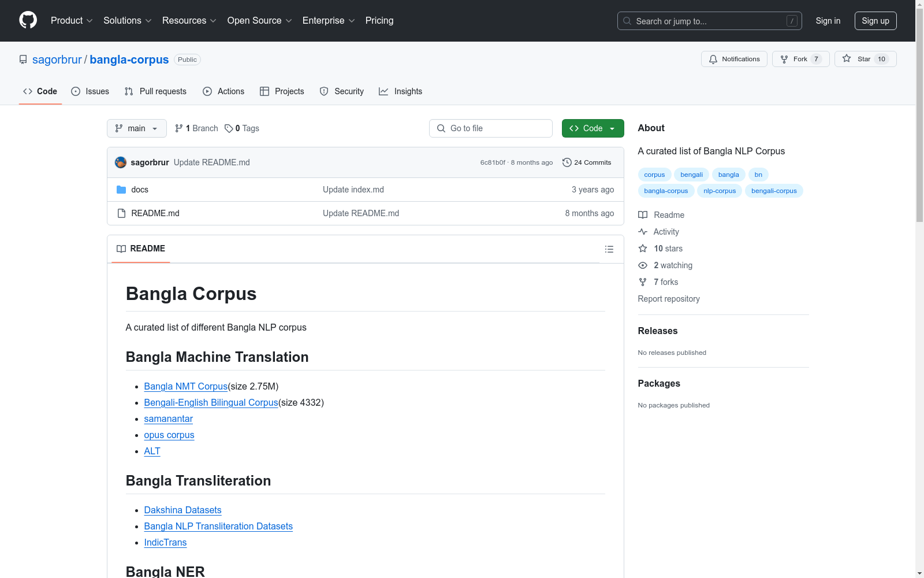Open the Pricing page
The width and height of the screenshot is (924, 578).
[x=379, y=20]
